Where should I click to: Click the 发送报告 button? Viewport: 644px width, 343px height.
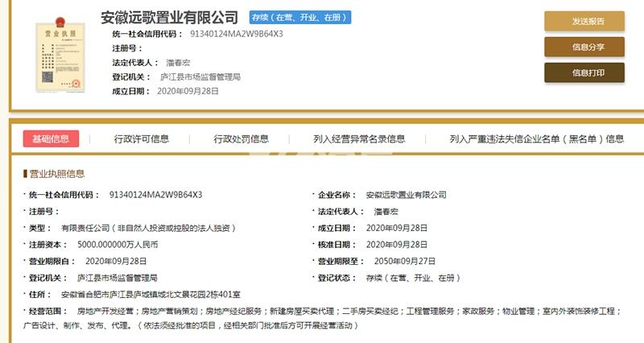pos(584,22)
